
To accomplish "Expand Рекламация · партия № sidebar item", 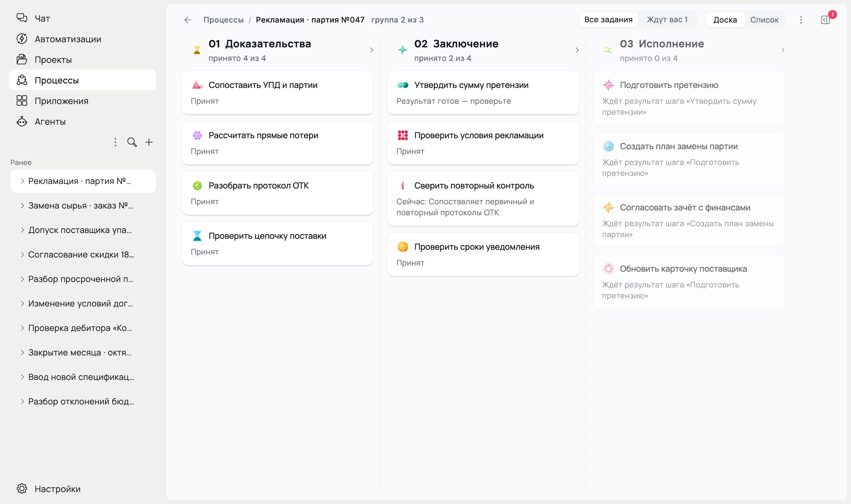I will [23, 181].
